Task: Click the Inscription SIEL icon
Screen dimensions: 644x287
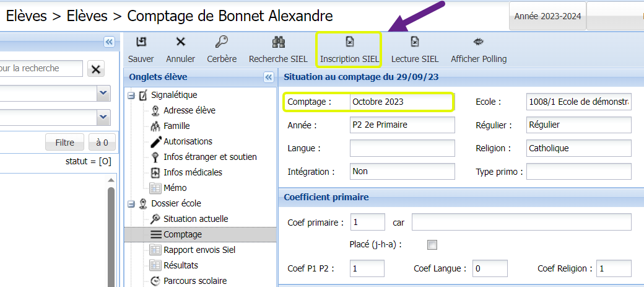Action: pyautogui.click(x=349, y=42)
